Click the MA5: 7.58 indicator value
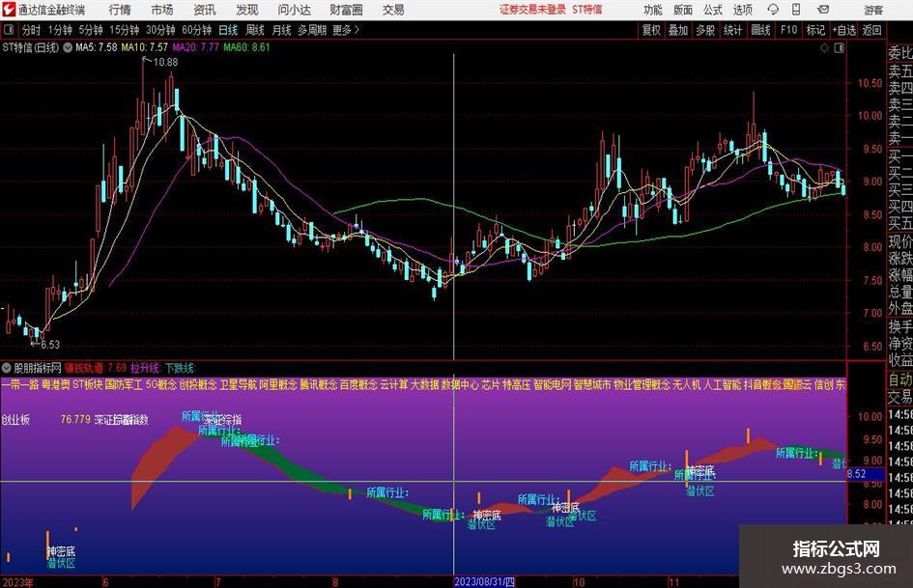Screen dimensions: 913x588 coord(96,47)
